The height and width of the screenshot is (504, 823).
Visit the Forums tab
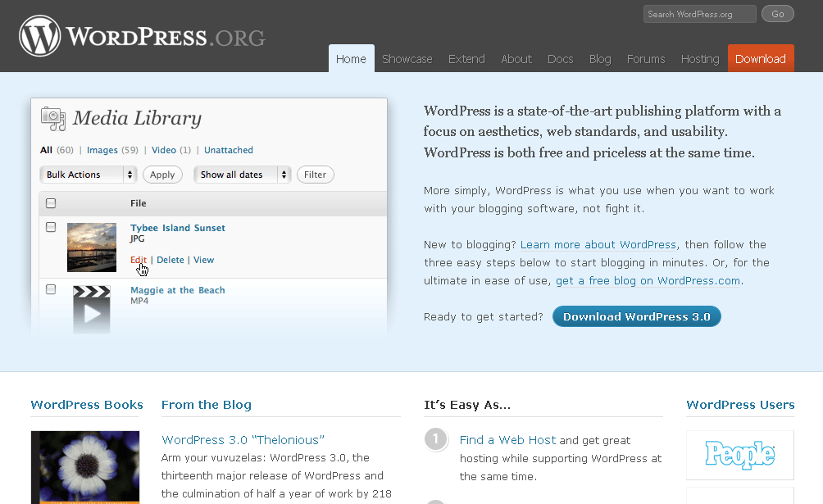[x=646, y=59]
